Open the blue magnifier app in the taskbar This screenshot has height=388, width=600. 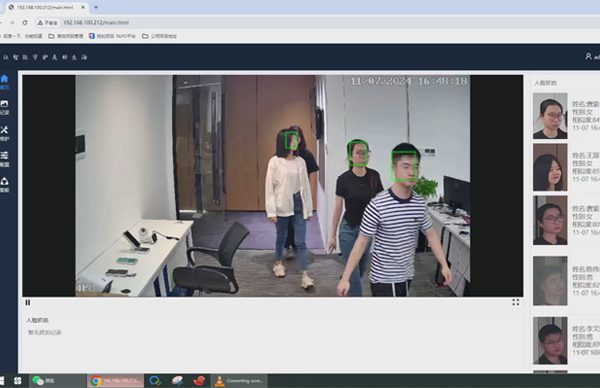[x=155, y=381]
